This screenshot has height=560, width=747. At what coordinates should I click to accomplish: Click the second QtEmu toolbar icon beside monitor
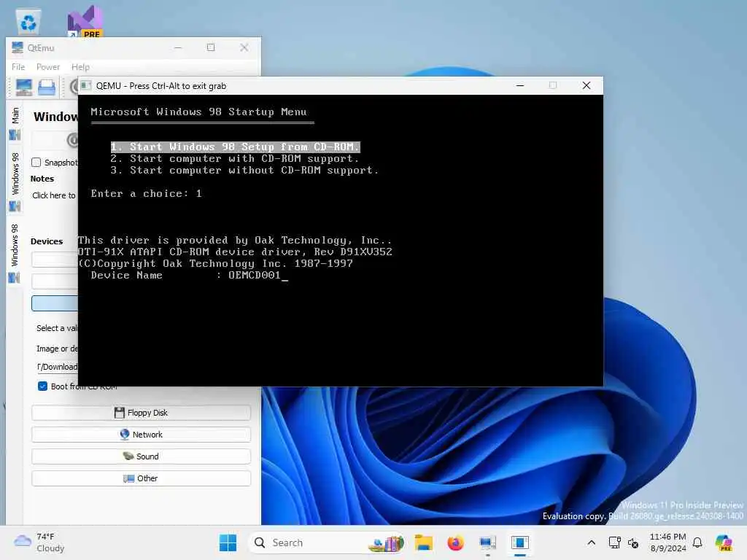click(x=47, y=87)
